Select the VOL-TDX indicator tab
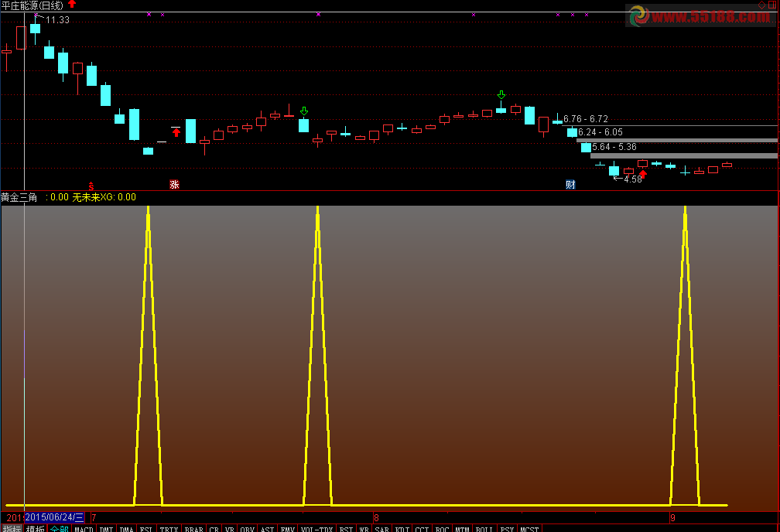Image resolution: width=780 pixels, height=532 pixels. tap(317, 529)
